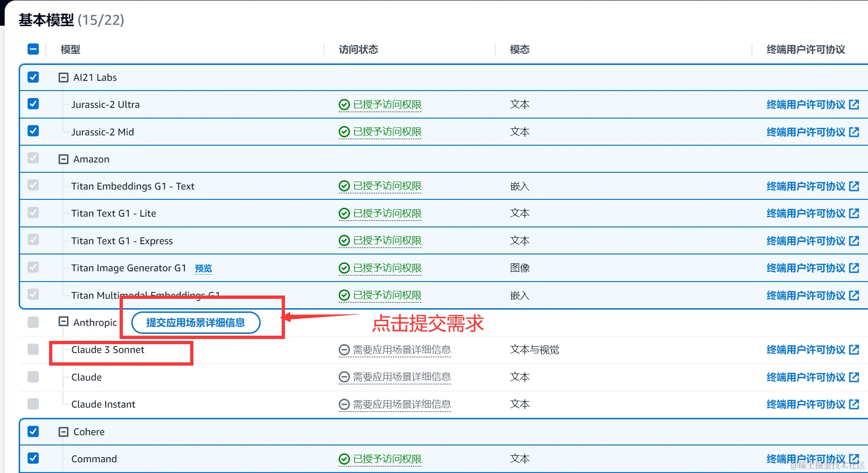Click the 基本模型 (15/22) heading
This screenshot has height=473, width=868.
(71, 20)
